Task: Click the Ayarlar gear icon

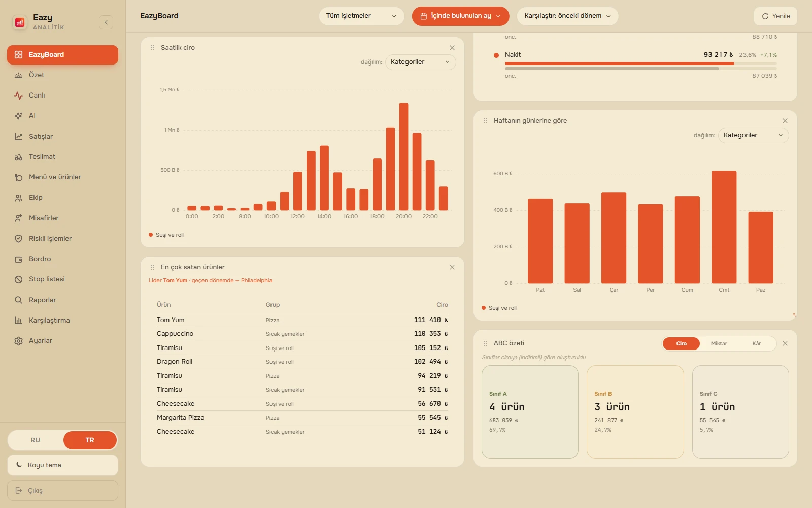Action: pyautogui.click(x=19, y=341)
